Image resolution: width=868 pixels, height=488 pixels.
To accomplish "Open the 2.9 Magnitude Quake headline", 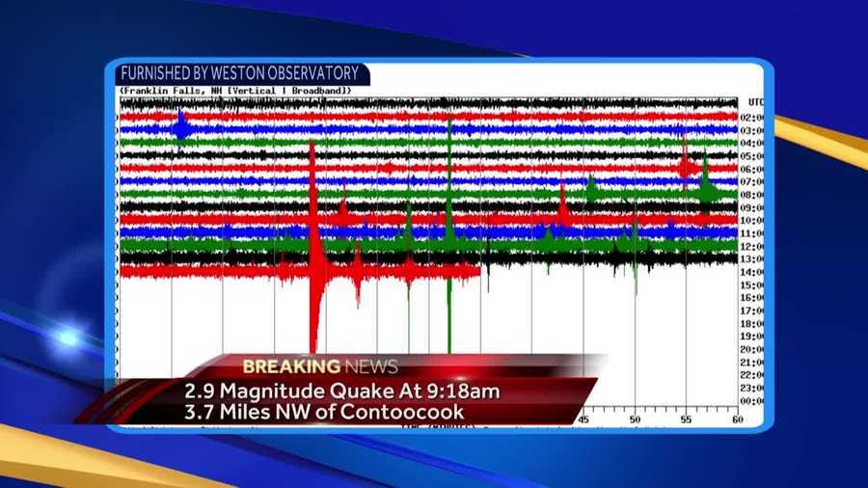I will click(342, 391).
